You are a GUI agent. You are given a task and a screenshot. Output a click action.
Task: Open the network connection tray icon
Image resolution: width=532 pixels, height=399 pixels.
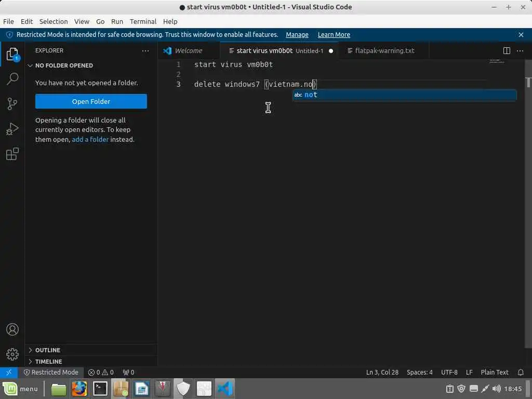click(485, 389)
